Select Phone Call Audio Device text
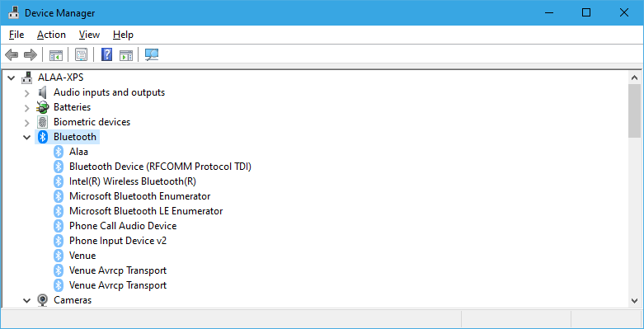Image resolution: width=644 pixels, height=329 pixels. tap(123, 226)
